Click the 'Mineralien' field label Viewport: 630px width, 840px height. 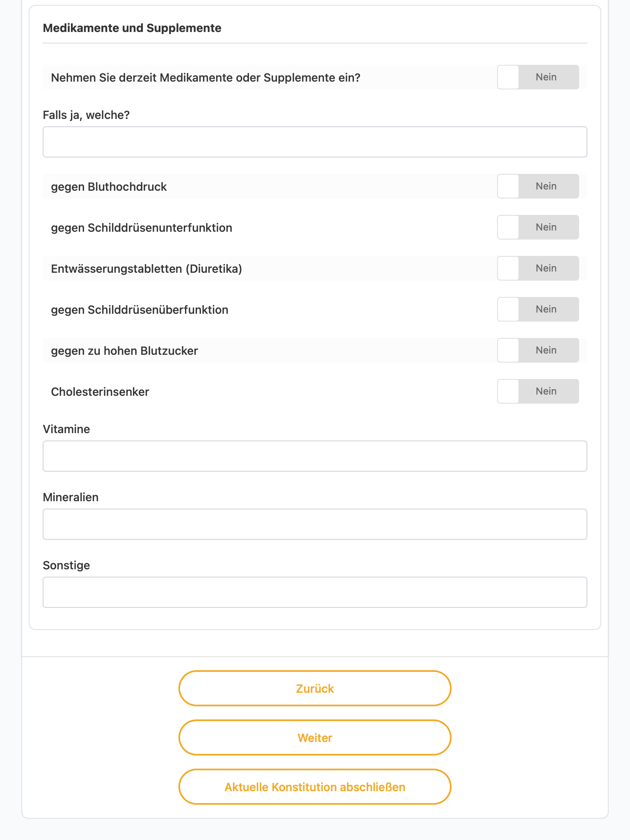pos(71,497)
